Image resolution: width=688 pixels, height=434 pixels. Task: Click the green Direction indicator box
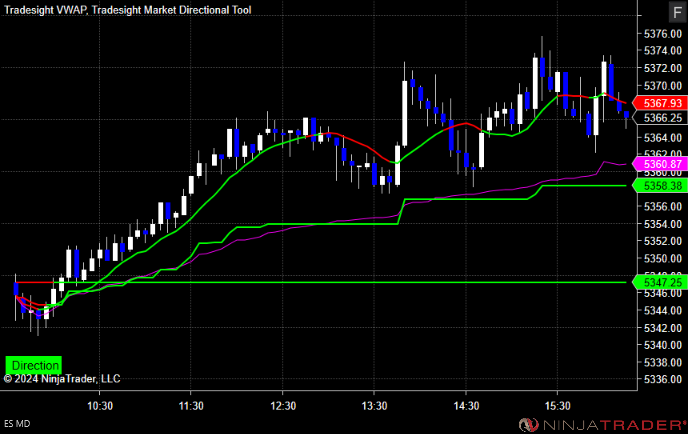(x=34, y=365)
